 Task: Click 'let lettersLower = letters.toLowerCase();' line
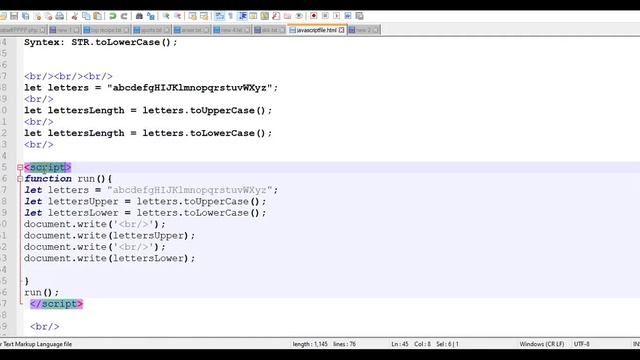coord(145,213)
